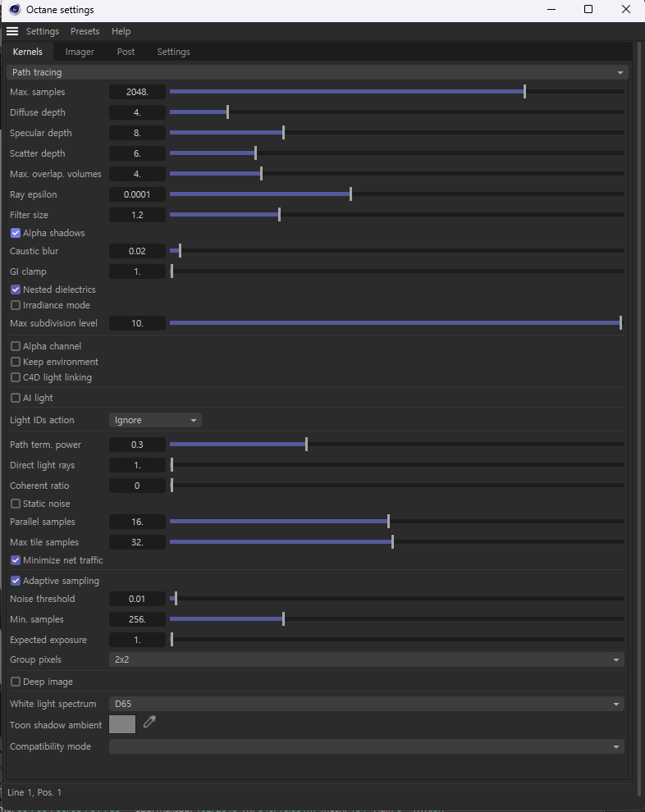Enable C4D light linking

click(x=16, y=377)
